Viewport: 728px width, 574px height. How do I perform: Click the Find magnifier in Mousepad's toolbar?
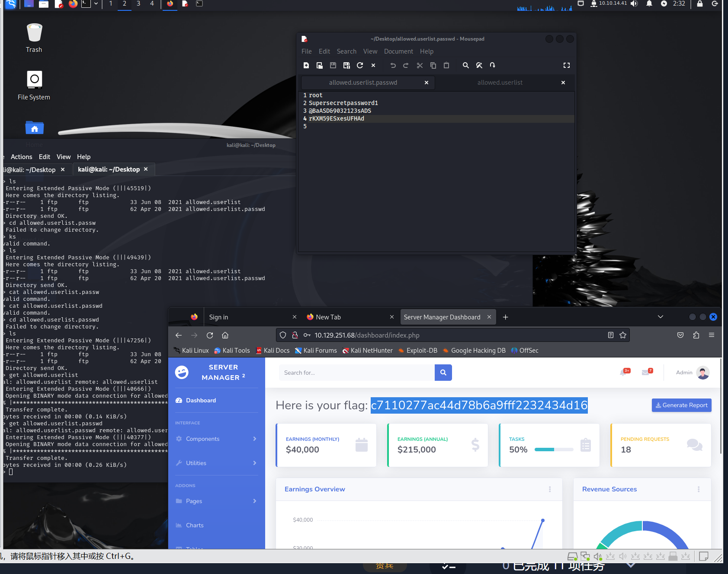click(466, 65)
